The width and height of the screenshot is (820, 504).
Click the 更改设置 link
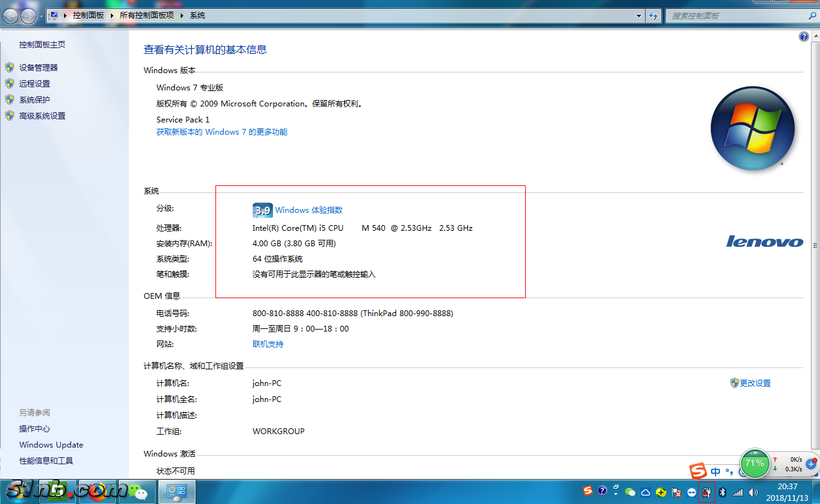point(755,383)
